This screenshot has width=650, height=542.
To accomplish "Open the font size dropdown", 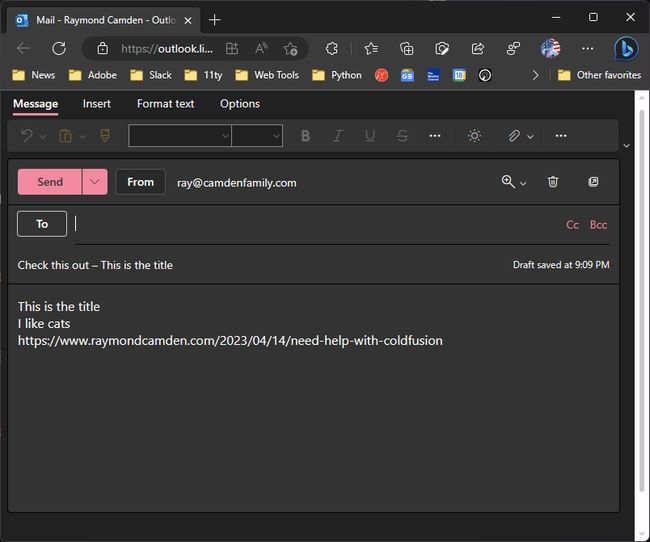I will [257, 136].
